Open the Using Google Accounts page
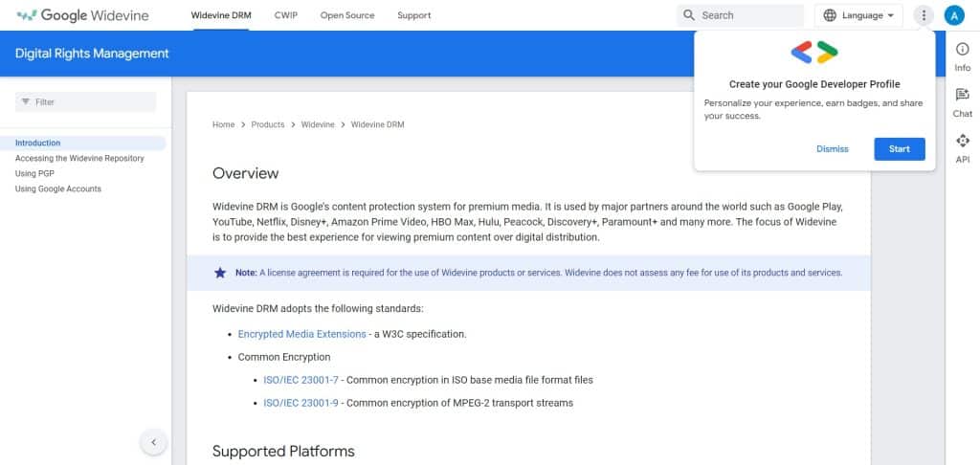980x465 pixels. [x=58, y=188]
